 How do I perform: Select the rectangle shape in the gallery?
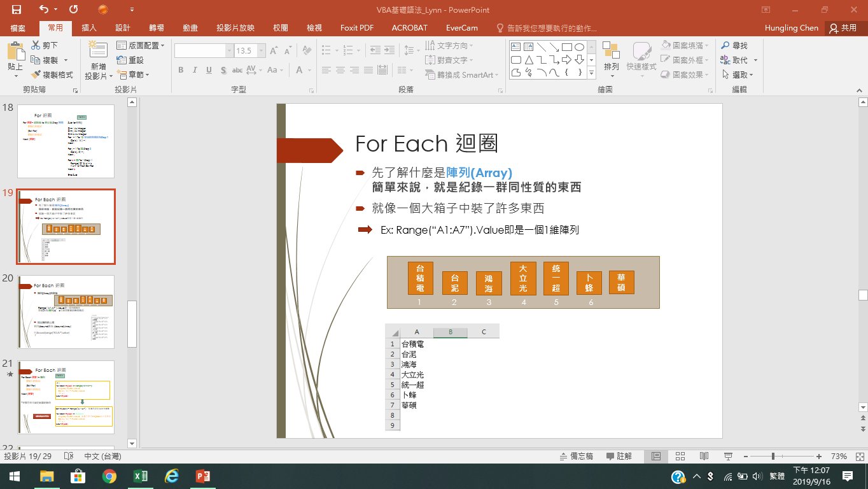point(567,46)
